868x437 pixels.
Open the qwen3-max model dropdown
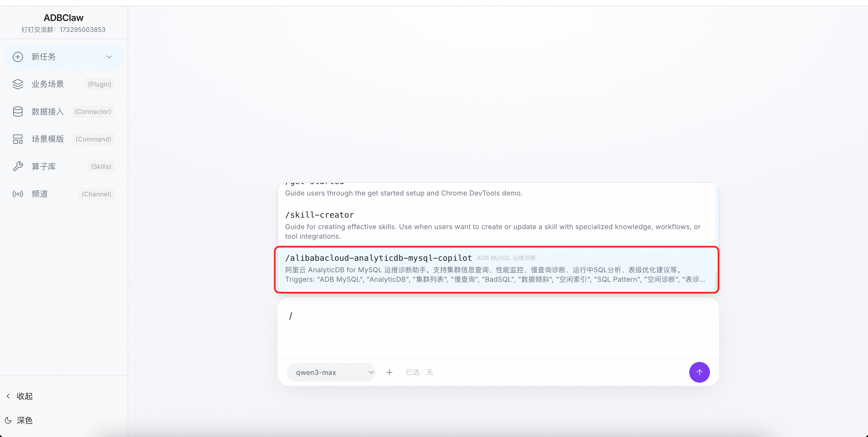[331, 372]
